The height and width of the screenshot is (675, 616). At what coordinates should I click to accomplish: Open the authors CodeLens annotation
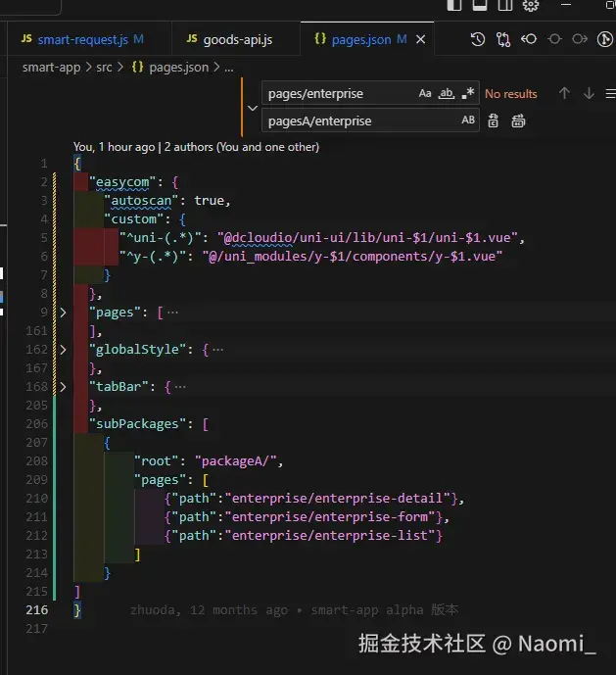tap(196, 147)
